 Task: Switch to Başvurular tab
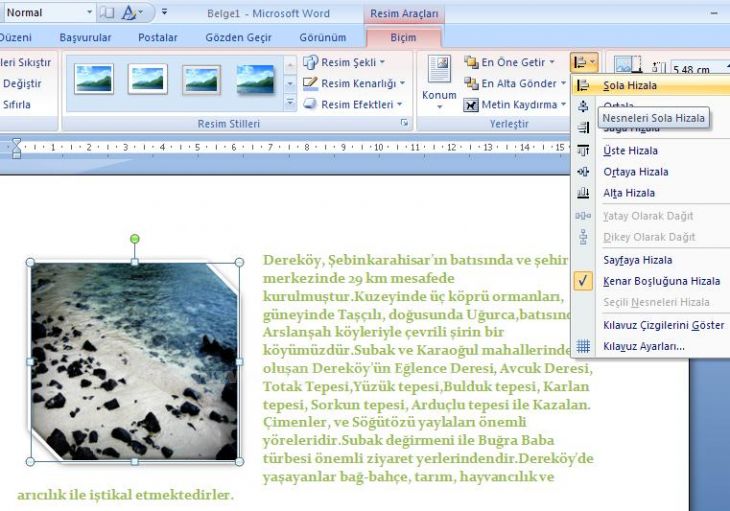pyautogui.click(x=85, y=37)
